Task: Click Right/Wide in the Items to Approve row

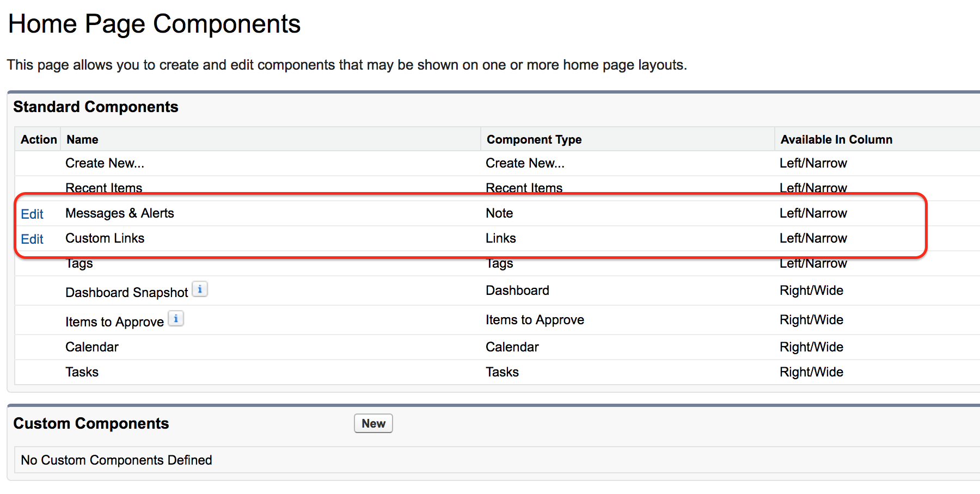Action: point(811,320)
